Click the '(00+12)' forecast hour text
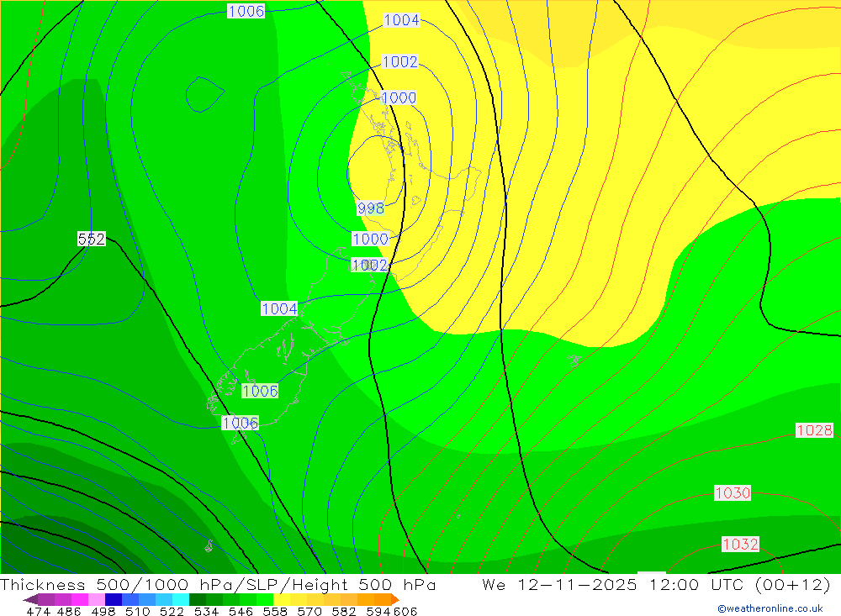 (792, 584)
